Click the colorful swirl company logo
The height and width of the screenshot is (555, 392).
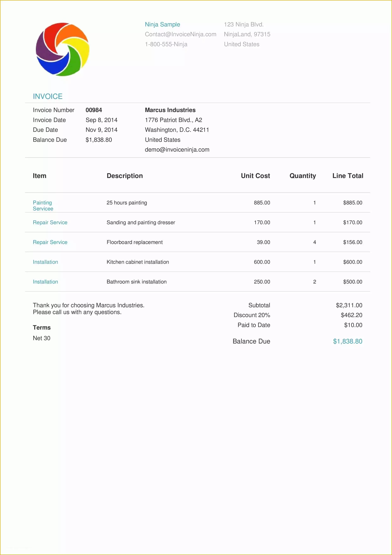(63, 50)
